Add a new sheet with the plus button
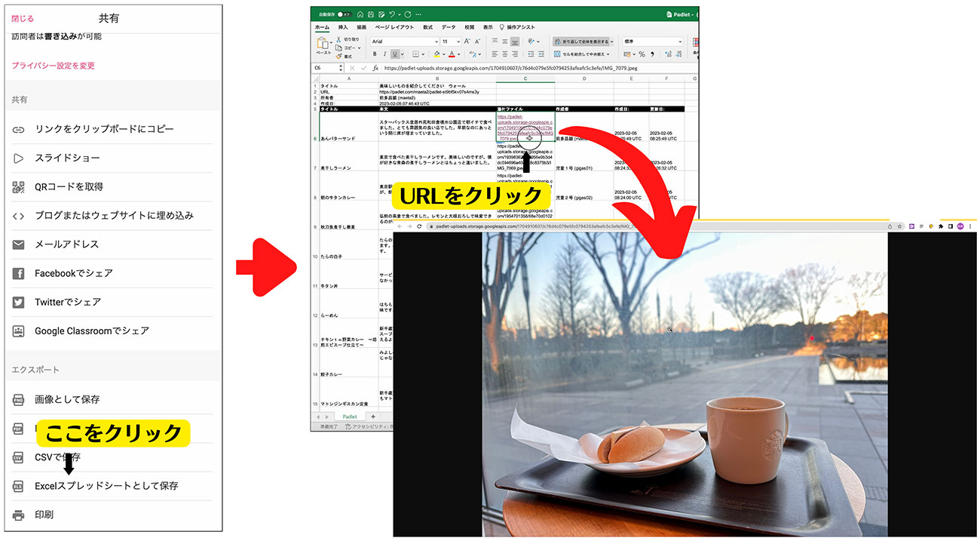Image resolution: width=980 pixels, height=541 pixels. pyautogui.click(x=372, y=417)
